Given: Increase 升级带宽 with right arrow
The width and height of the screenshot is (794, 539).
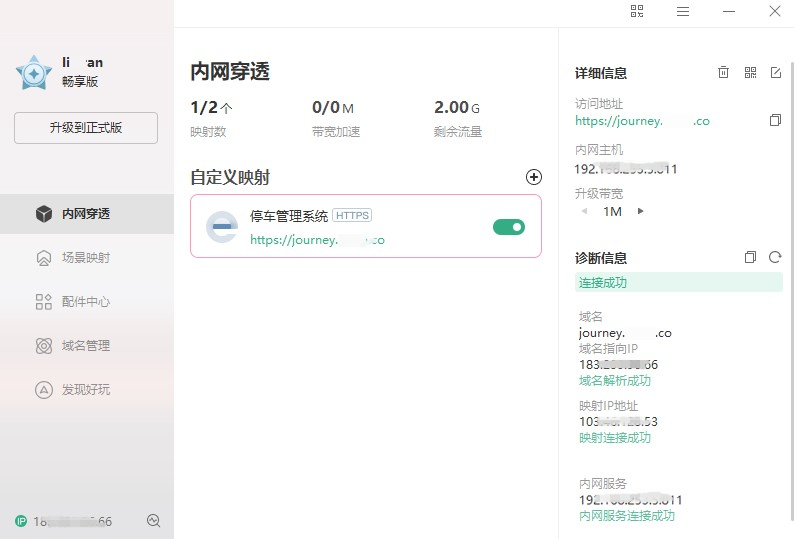Looking at the screenshot, I should 641,211.
